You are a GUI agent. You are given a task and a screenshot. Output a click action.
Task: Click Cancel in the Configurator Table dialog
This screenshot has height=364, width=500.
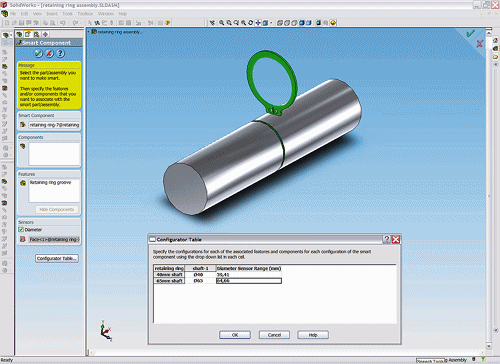click(x=274, y=335)
